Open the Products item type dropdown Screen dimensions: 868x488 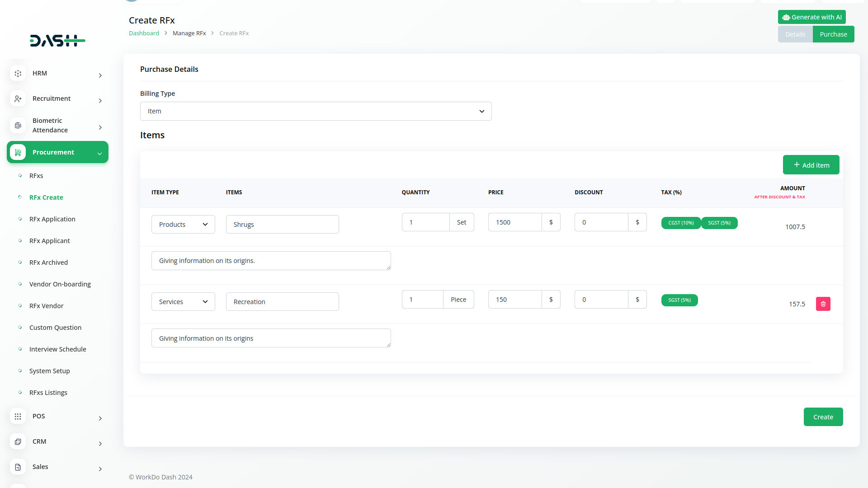coord(183,225)
